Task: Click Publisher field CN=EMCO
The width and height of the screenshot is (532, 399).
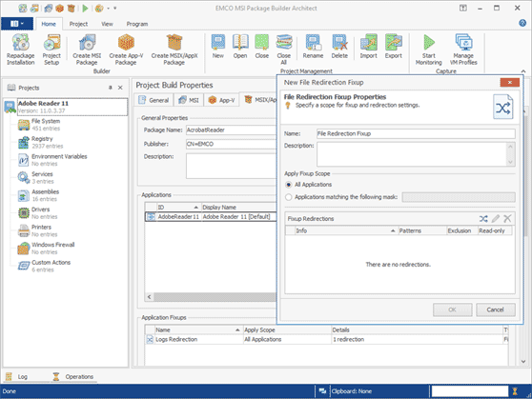Action: (231, 144)
